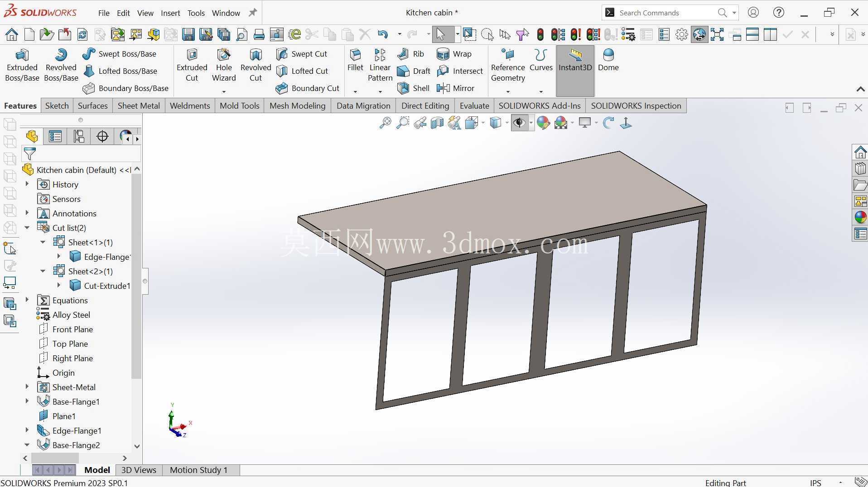Use the Rib tool
Image resolution: width=868 pixels, height=487 pixels.
(x=411, y=54)
